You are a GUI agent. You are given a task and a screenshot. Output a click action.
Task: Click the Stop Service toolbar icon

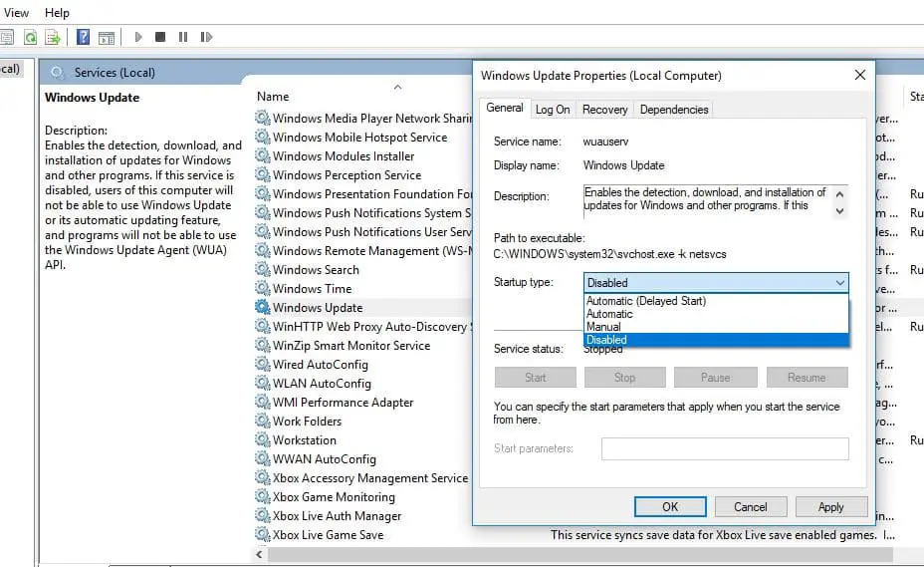(x=161, y=37)
